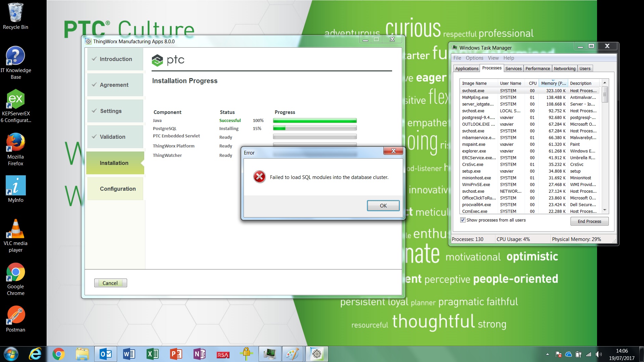
Task: Select the explorer.exe process row
Action: click(529, 151)
